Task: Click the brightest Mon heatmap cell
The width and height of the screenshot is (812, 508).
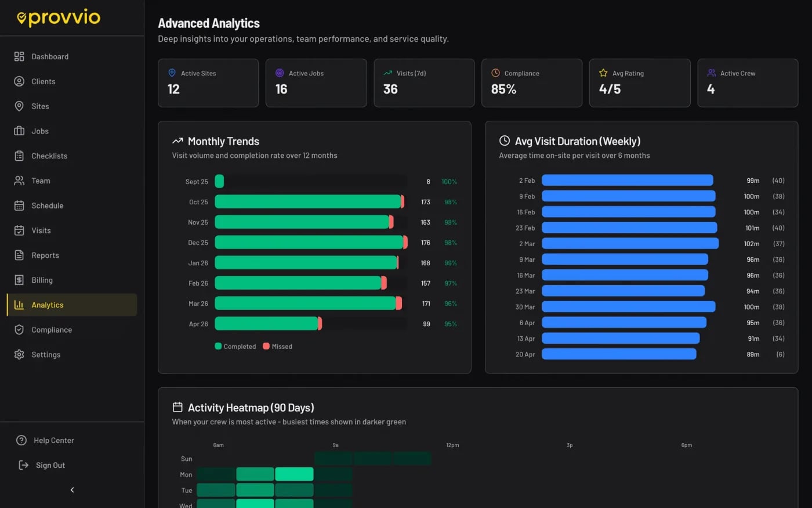Action: 294,474
